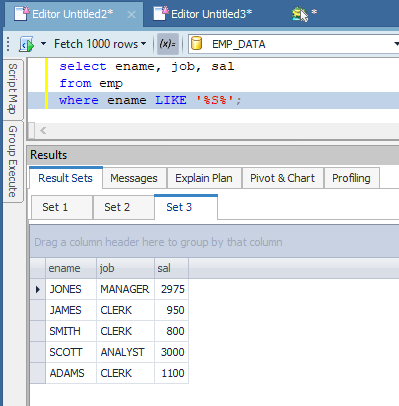Select the JAMES cell
The image size is (399, 406).
[71, 310]
